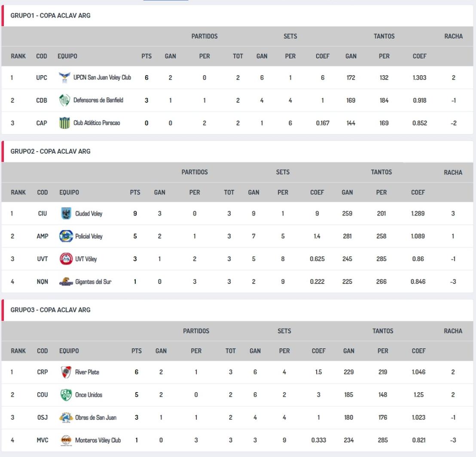Screen dimensions: 476x457
Task: Click the GRUPO1 - COPA ACLAV ARG heading
Action: pyautogui.click(x=50, y=16)
